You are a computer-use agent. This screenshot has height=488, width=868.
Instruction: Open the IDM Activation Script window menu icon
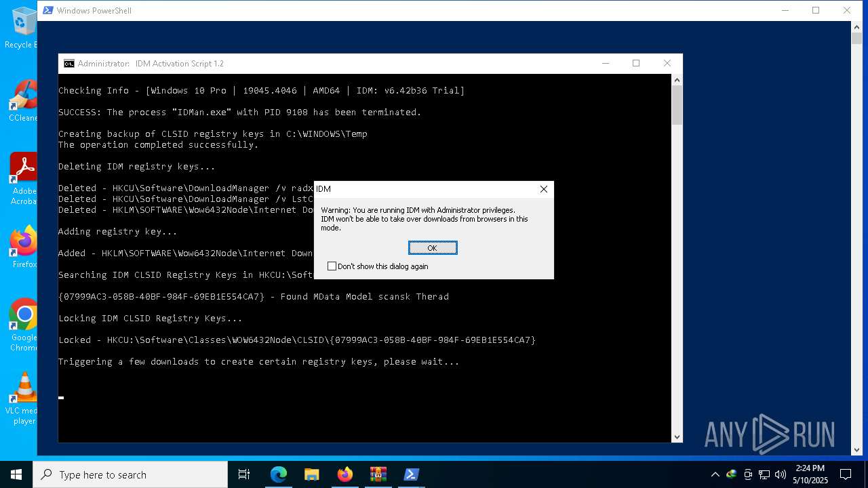point(69,64)
